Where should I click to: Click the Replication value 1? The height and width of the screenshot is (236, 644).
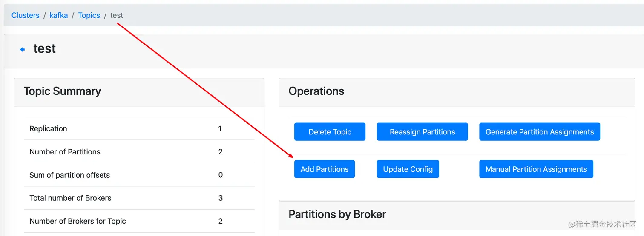pyautogui.click(x=220, y=128)
